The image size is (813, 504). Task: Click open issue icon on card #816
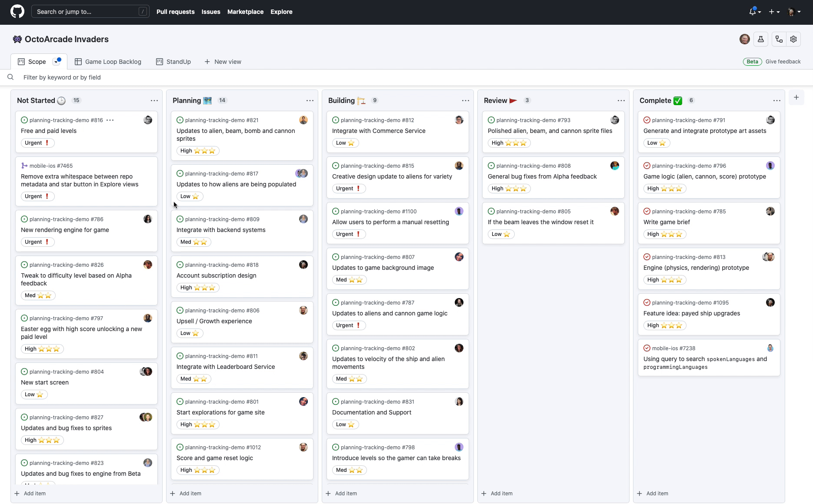pyautogui.click(x=24, y=120)
